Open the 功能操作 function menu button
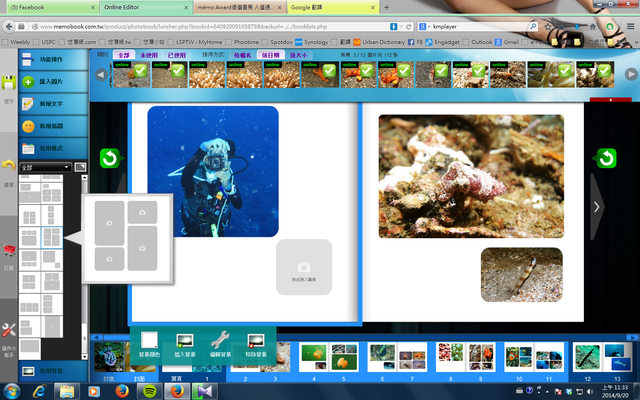Viewport: 640px width, 400px height. point(53,59)
